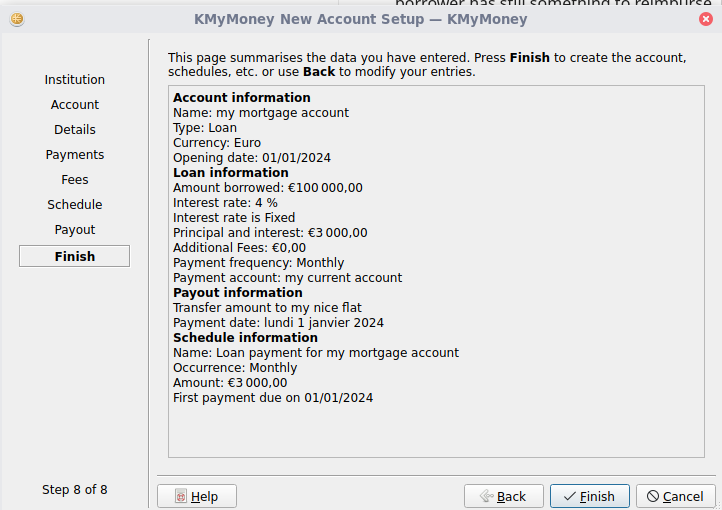722x510 pixels.
Task: Open the Help button
Action: pos(196,496)
